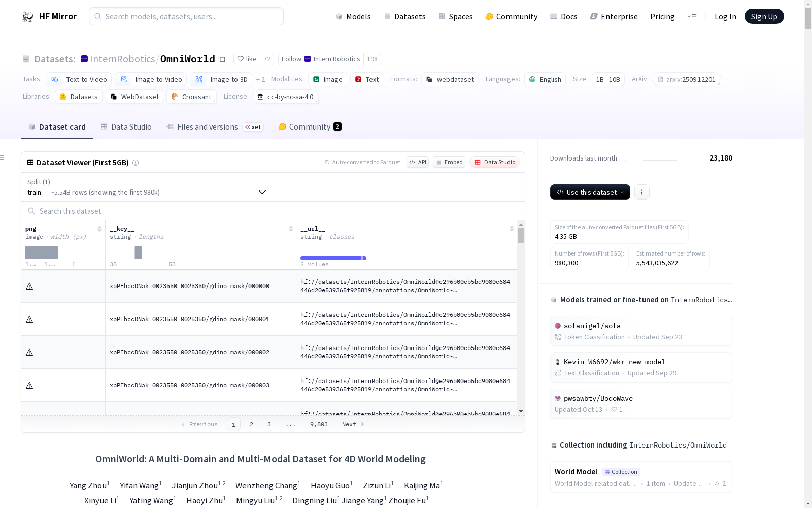
Task: Jump to page 9,803 of the viewer
Action: tap(319, 424)
